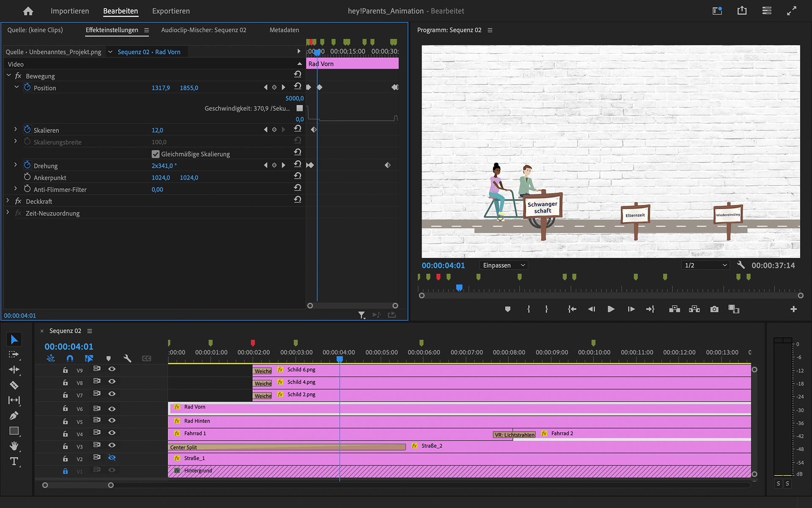Click the Position X value 1317,9

click(161, 88)
